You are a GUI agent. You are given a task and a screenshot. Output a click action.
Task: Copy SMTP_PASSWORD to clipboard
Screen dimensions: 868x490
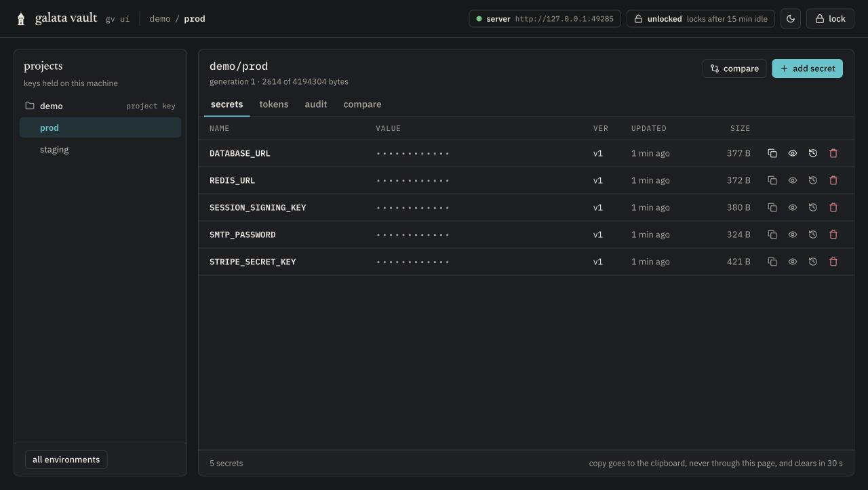pyautogui.click(x=772, y=234)
